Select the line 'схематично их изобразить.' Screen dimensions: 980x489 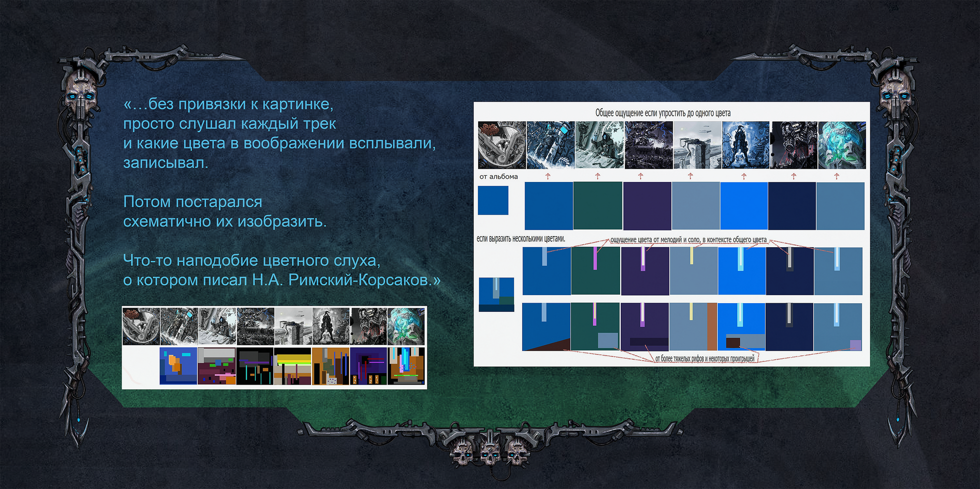click(225, 221)
